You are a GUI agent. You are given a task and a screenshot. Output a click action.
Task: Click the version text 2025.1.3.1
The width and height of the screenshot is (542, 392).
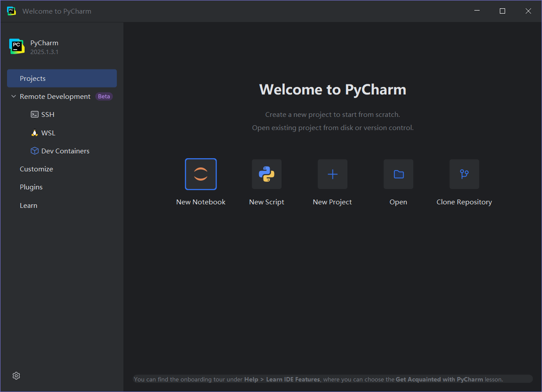tap(44, 52)
